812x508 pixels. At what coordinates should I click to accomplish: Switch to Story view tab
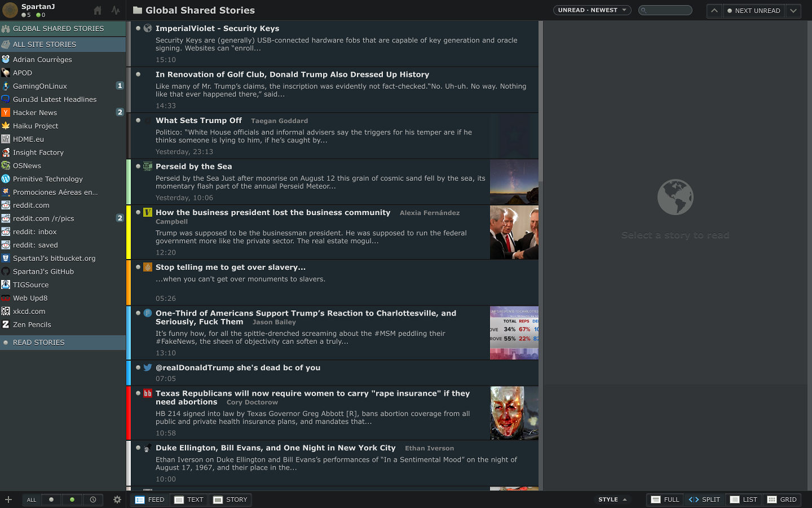pyautogui.click(x=230, y=500)
